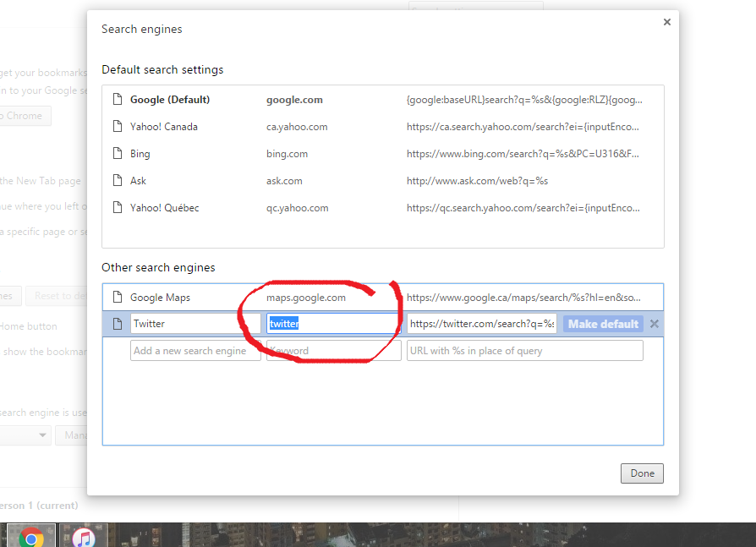Click the page icon beside Yahoo! Québec

pos(118,207)
